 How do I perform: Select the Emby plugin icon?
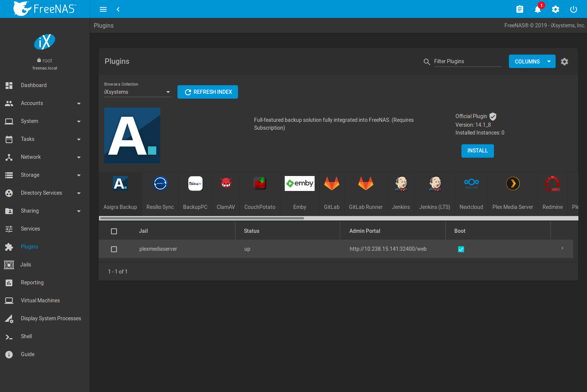tap(300, 183)
